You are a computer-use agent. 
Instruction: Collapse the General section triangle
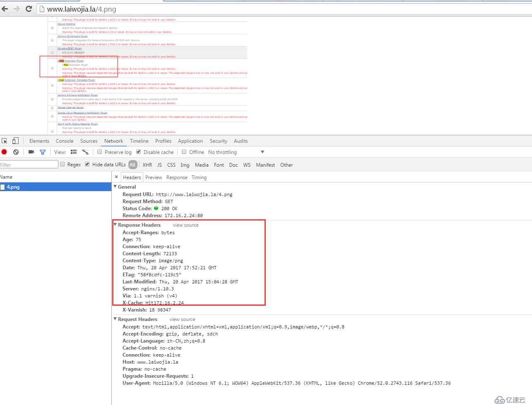click(x=115, y=187)
